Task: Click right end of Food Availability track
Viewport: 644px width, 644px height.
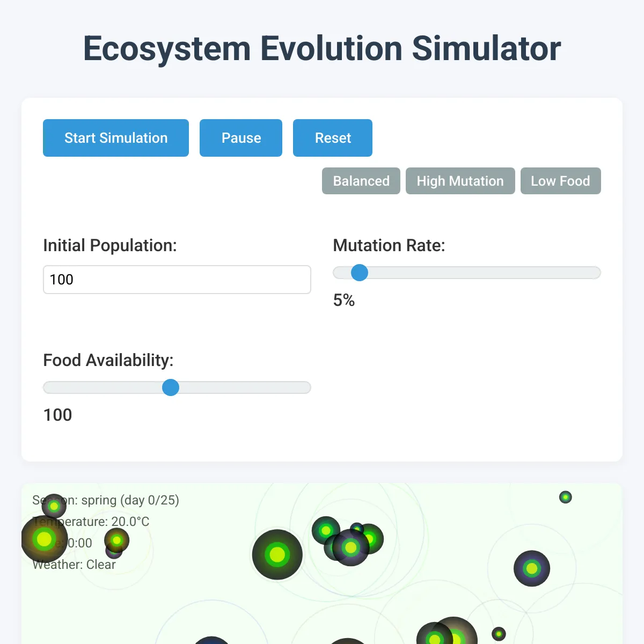Action: (x=307, y=387)
